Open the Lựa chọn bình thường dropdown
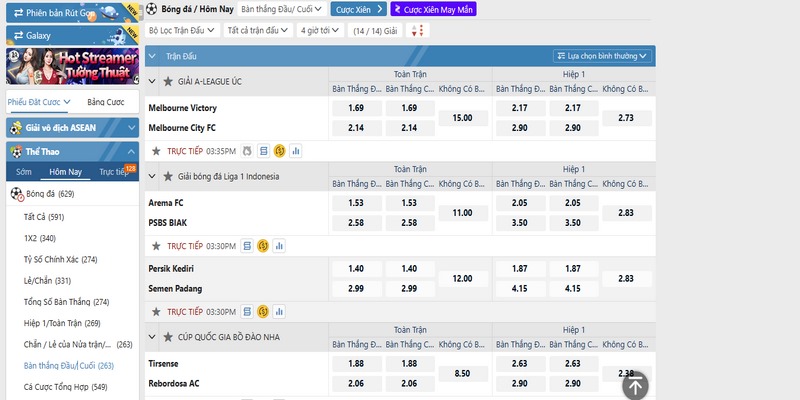 pyautogui.click(x=604, y=56)
